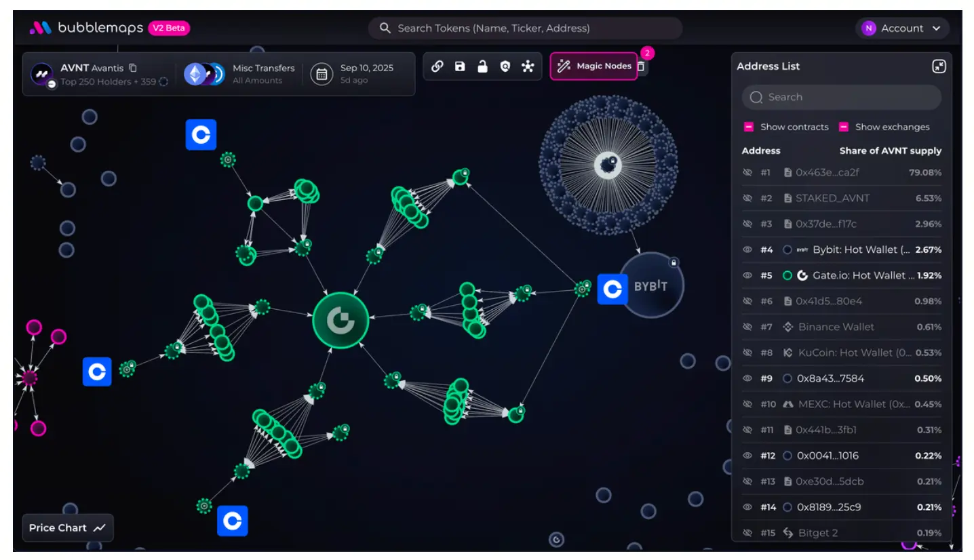Show the Binance Wallet #7
The image size is (974, 560).
point(747,327)
